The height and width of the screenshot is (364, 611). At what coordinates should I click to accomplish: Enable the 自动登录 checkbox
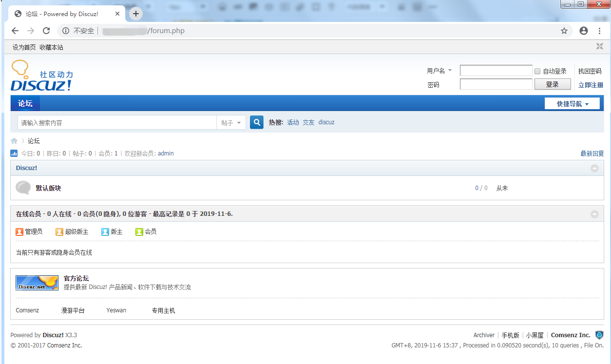pos(537,71)
